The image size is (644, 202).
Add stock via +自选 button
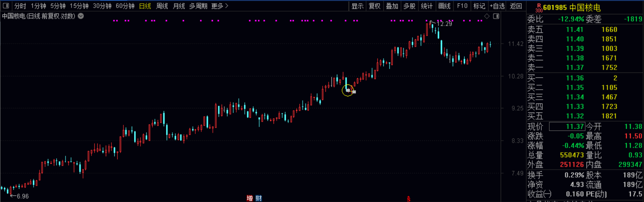497,6
